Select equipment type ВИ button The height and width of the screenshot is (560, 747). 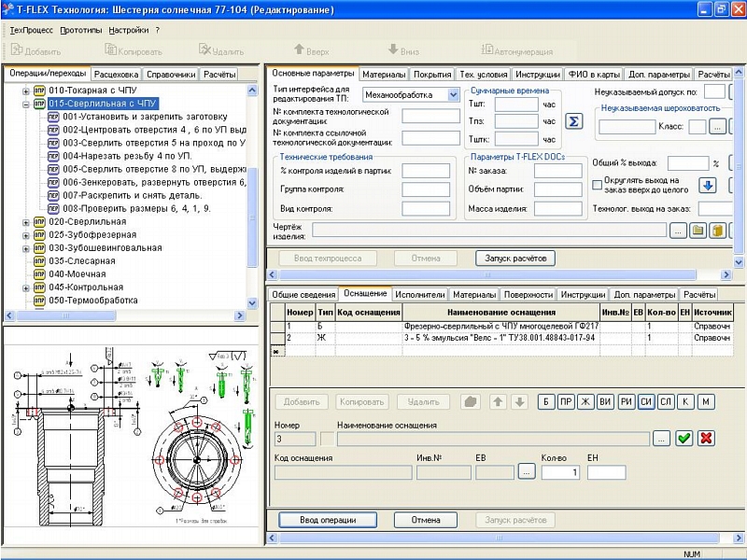(605, 402)
